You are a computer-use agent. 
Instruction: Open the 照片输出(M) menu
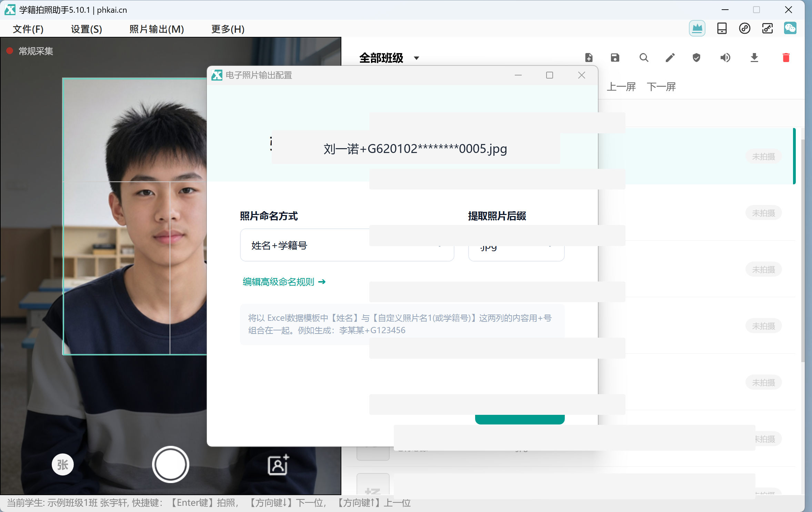157,29
